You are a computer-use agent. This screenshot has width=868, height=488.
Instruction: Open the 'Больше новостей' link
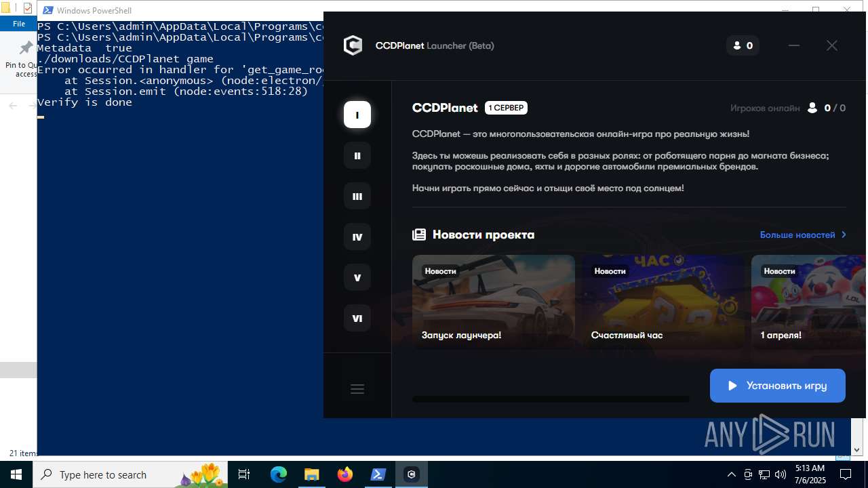click(803, 235)
